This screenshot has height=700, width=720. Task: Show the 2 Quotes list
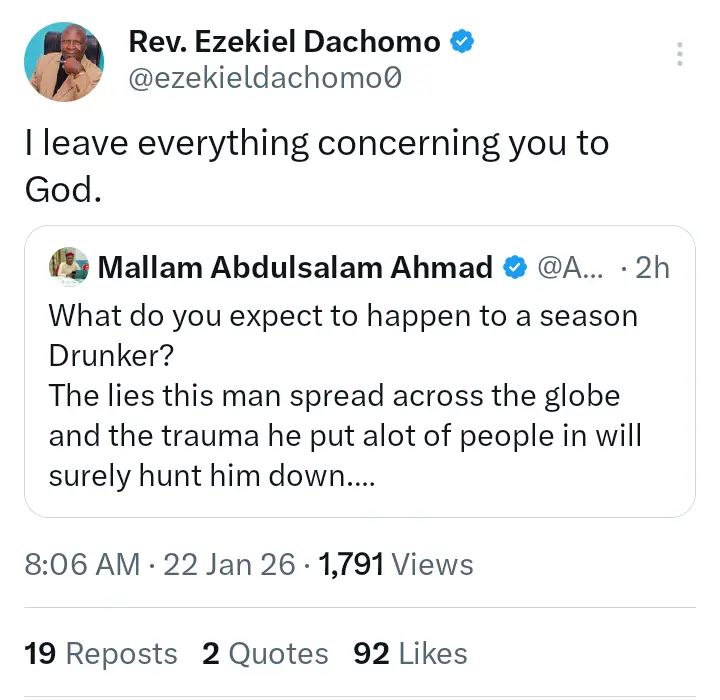[x=265, y=654]
